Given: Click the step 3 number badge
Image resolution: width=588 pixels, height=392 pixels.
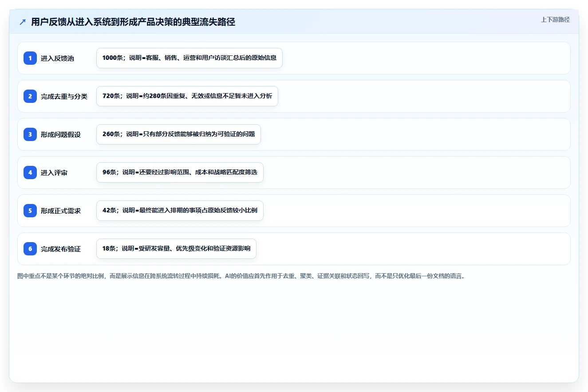Looking at the screenshot, I should coord(30,134).
